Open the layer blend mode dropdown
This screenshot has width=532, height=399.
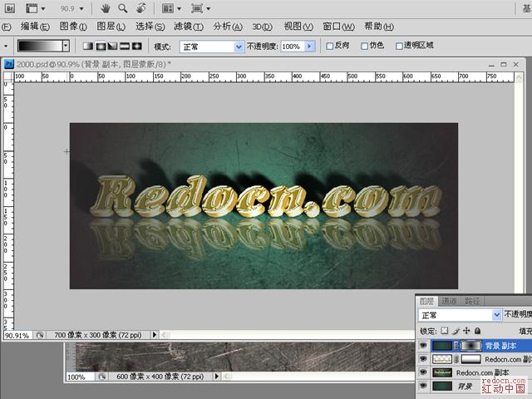(497, 316)
